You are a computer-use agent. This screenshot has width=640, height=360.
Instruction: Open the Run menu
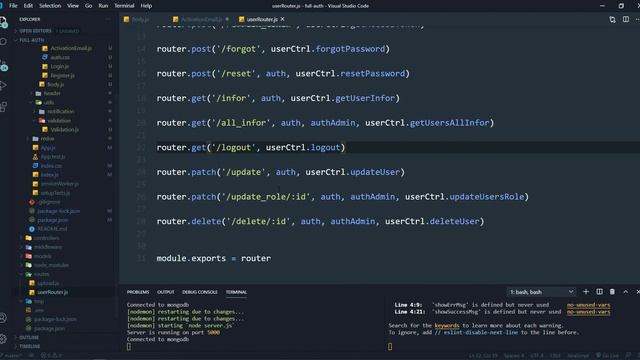pos(103,6)
